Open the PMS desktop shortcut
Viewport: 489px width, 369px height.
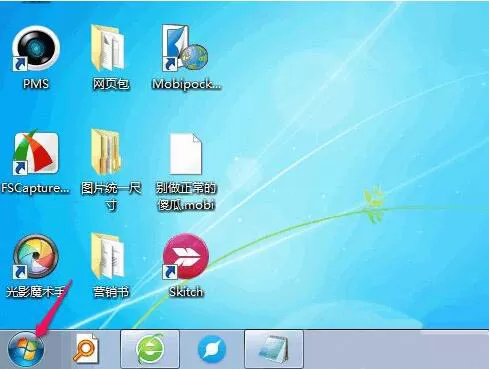[x=36, y=49]
